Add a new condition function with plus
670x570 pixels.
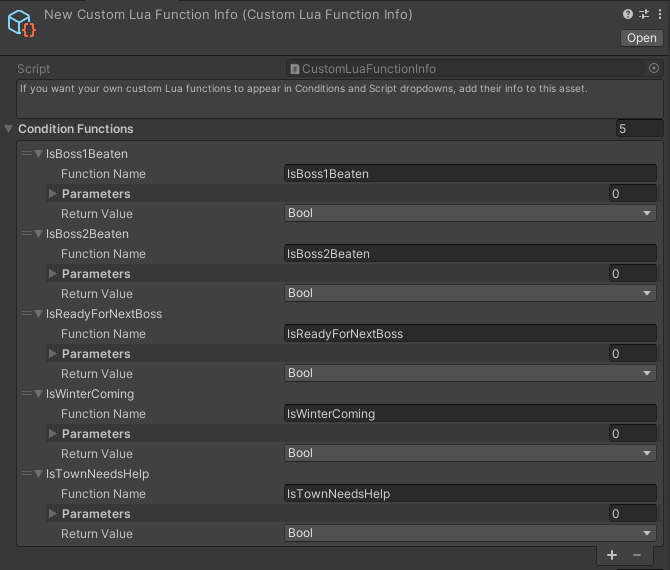pos(611,555)
